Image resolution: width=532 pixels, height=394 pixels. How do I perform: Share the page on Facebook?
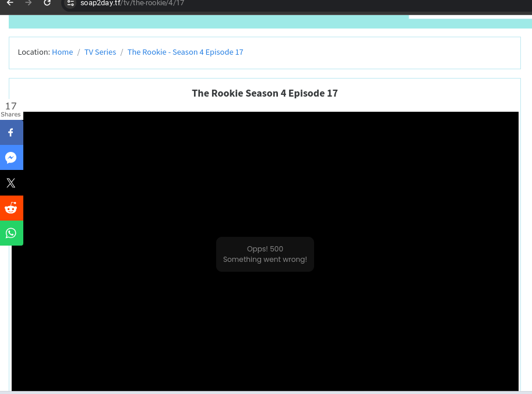click(11, 132)
